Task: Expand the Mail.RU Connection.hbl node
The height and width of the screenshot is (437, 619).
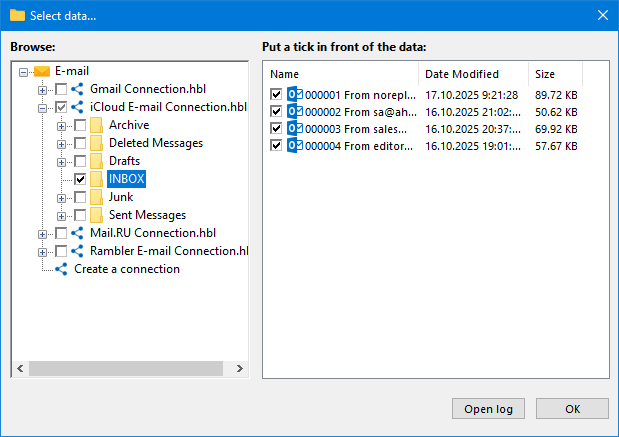Action: [x=42, y=234]
